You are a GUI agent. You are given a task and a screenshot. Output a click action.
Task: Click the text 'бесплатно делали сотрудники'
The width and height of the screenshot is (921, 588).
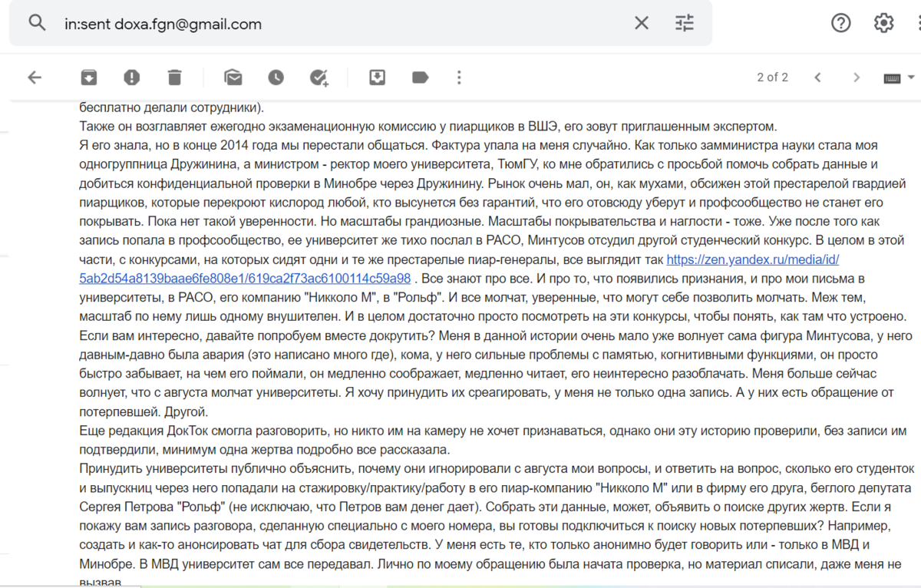click(168, 107)
